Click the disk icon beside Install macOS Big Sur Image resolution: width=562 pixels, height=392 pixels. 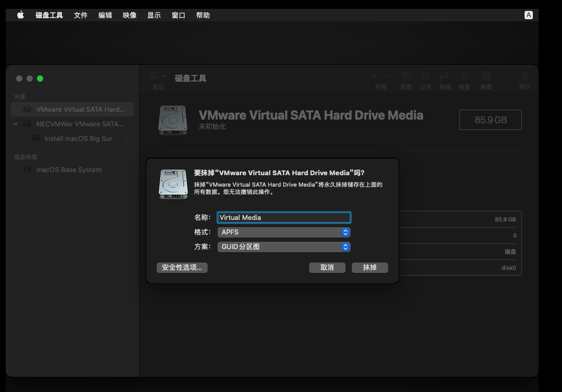[x=36, y=138]
